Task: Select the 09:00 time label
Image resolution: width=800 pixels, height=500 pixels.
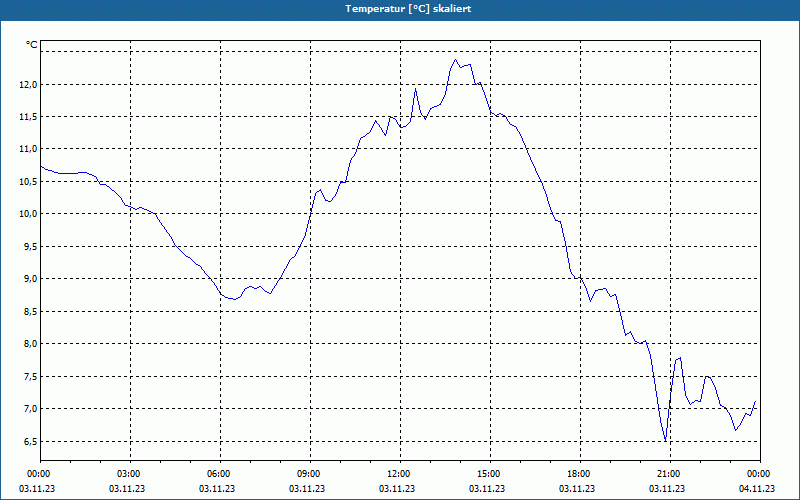Action: [x=308, y=474]
